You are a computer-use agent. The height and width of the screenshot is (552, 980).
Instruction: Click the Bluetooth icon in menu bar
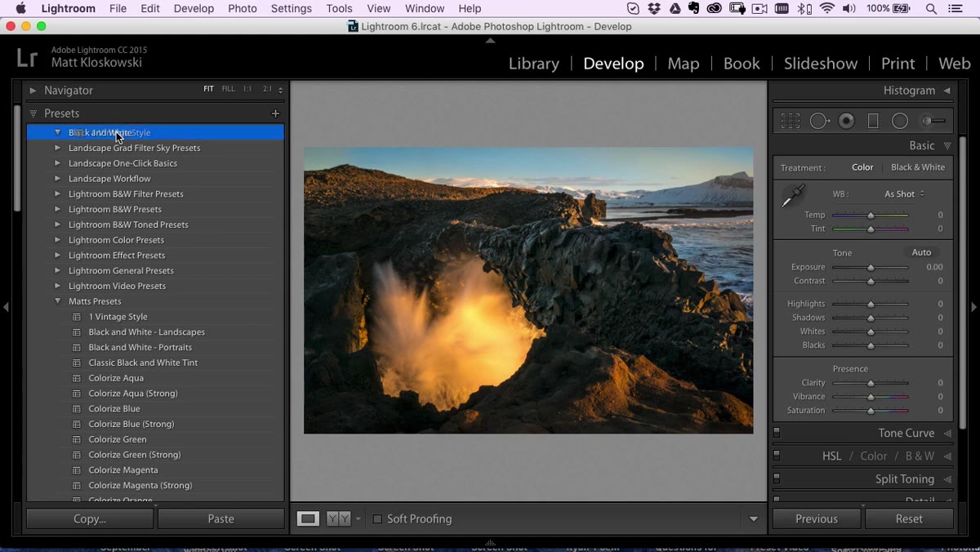pos(805,9)
